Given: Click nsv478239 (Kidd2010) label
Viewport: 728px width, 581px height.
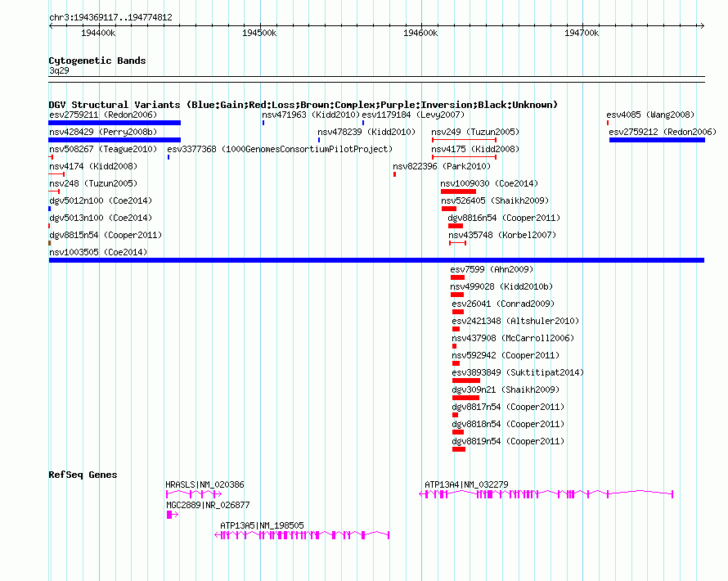Looking at the screenshot, I should (x=366, y=132).
